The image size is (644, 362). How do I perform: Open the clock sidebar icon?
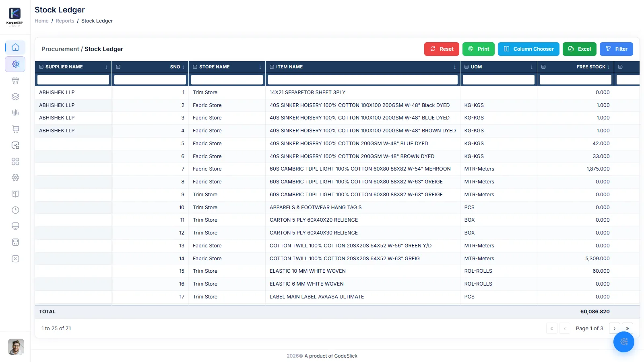tap(15, 210)
